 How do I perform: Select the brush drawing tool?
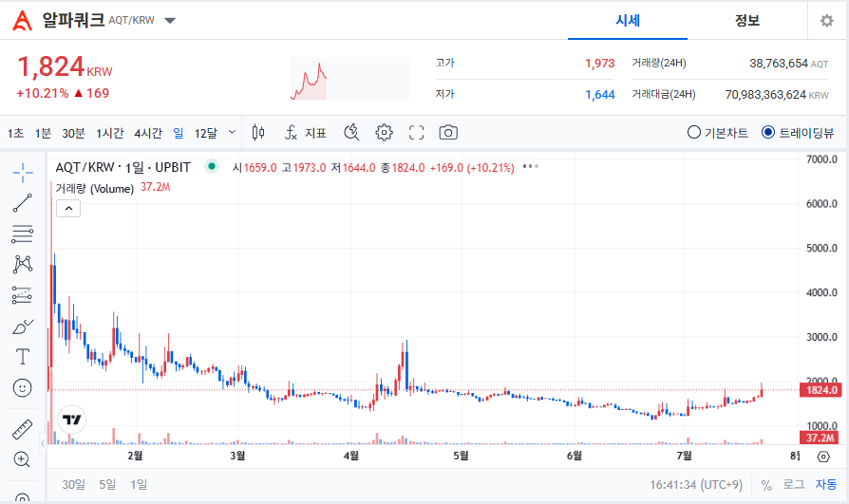click(x=22, y=327)
